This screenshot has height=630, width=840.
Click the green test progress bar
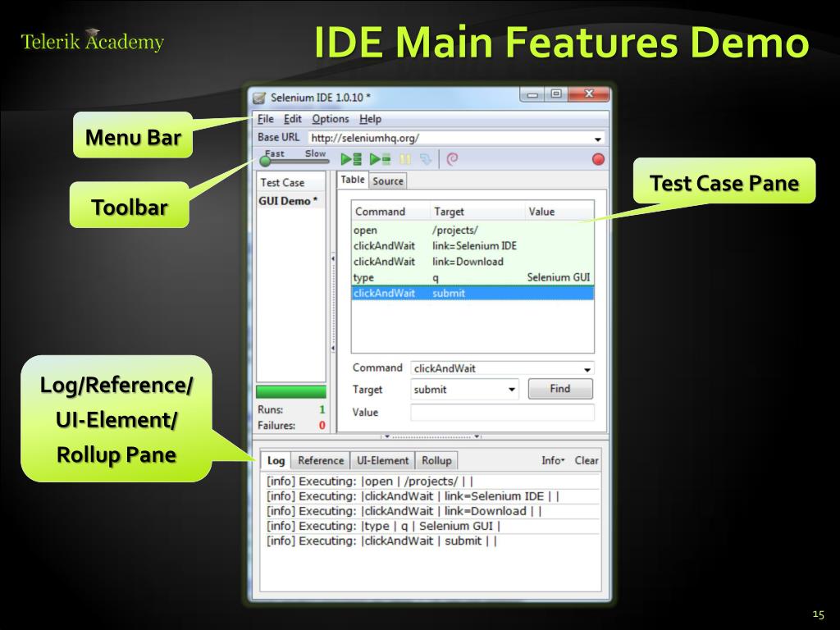click(291, 391)
